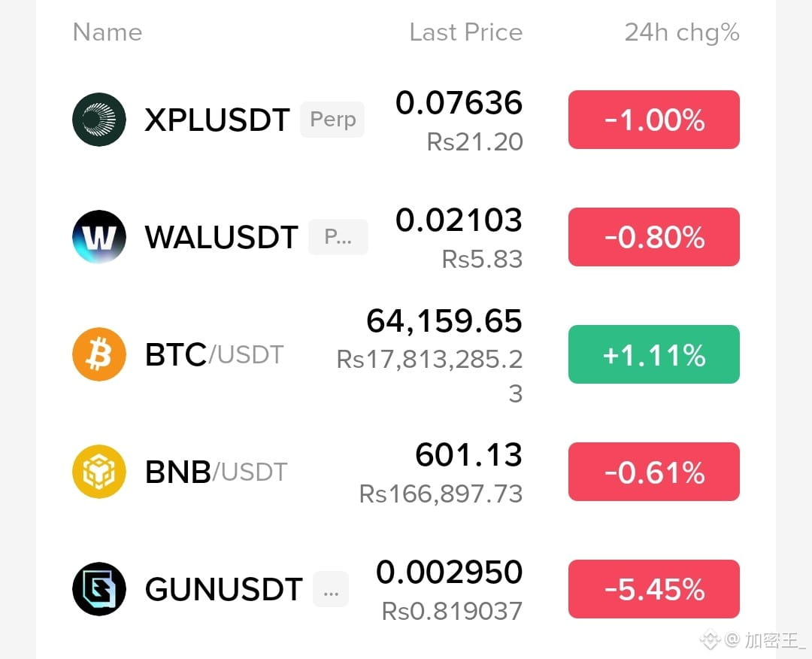Select the 64,159.65 Bitcoin last price

[444, 320]
